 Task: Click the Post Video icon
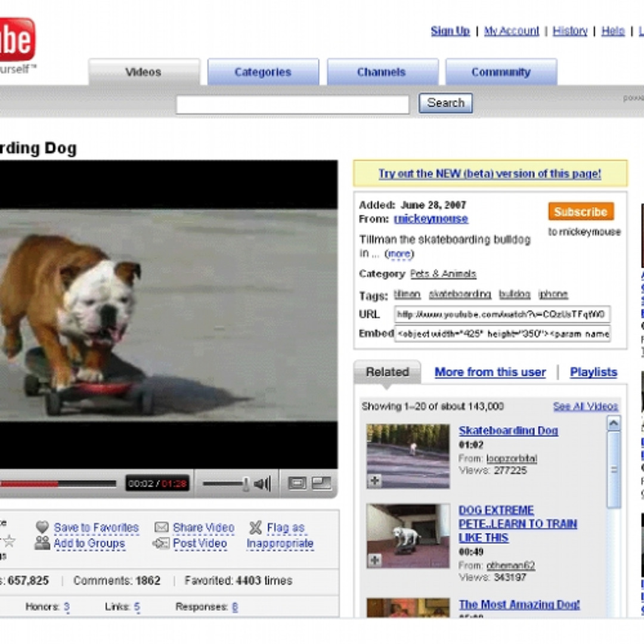click(161, 543)
